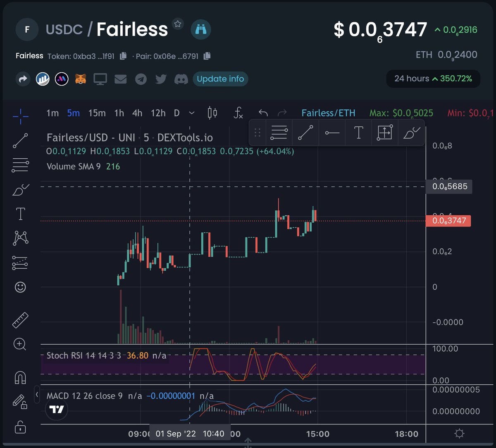Open chart settings gear at bottom right

(459, 434)
